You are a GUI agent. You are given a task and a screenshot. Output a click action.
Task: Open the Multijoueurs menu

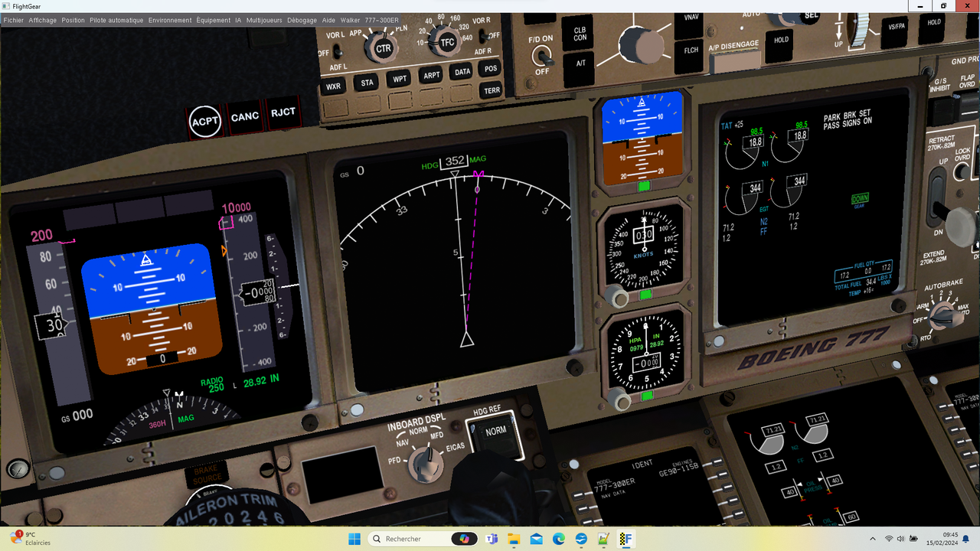[x=264, y=21]
